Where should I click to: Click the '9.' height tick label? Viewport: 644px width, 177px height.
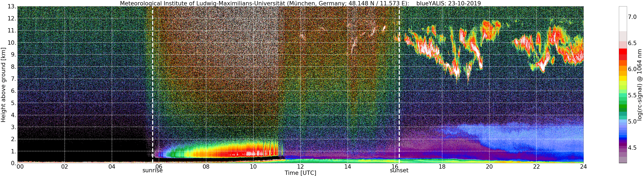(14, 55)
